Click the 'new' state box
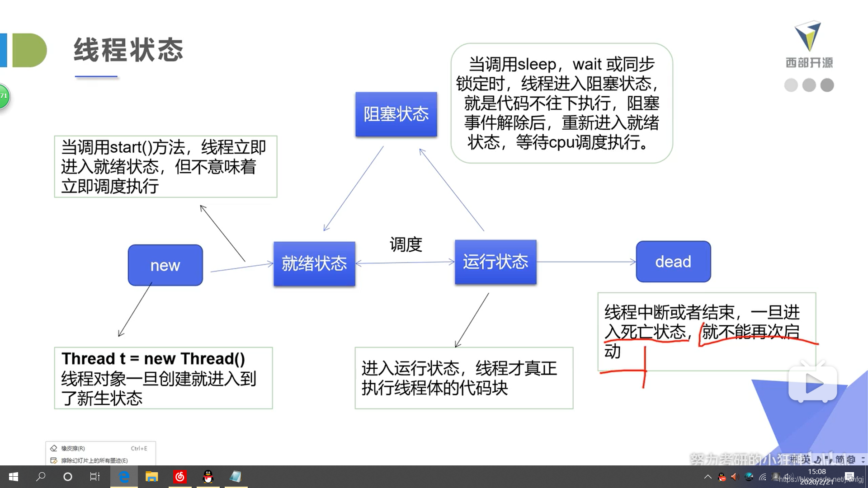This screenshot has width=868, height=488. (165, 265)
